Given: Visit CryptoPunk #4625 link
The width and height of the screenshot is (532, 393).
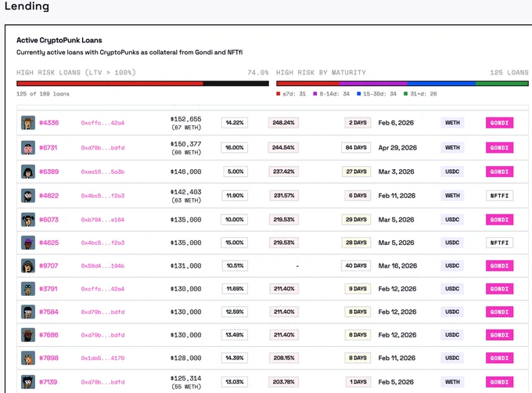Looking at the screenshot, I should click(49, 243).
